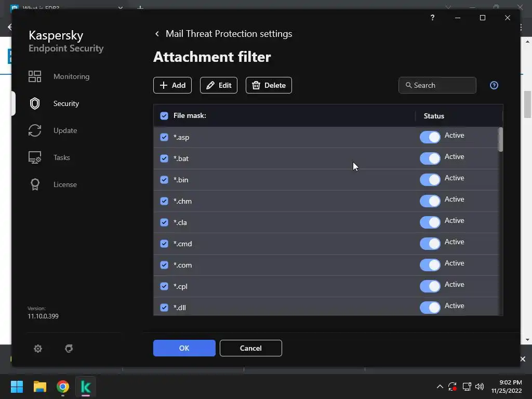Go back to Mail Threat Protection settings
The height and width of the screenshot is (399, 532).
[157, 34]
